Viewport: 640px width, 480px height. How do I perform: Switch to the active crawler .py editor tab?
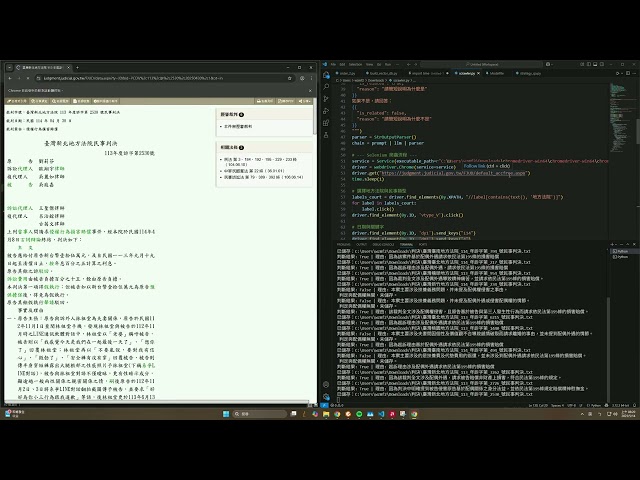coord(467,73)
